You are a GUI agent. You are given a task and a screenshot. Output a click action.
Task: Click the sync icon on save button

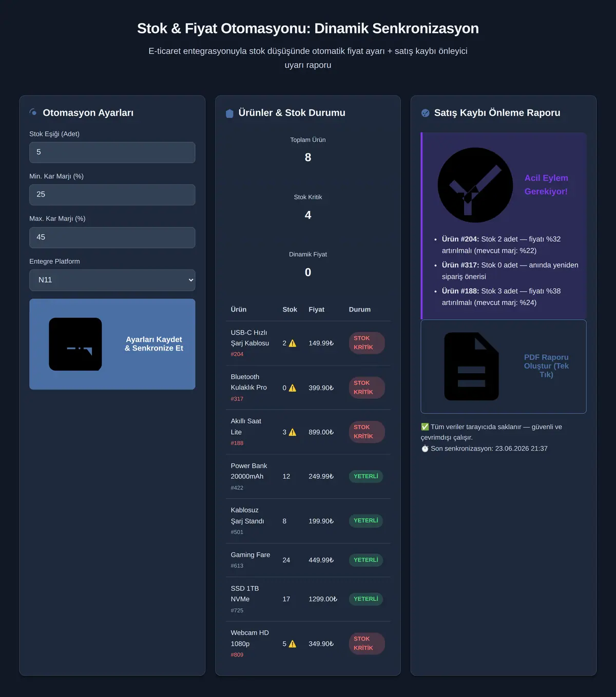click(75, 344)
